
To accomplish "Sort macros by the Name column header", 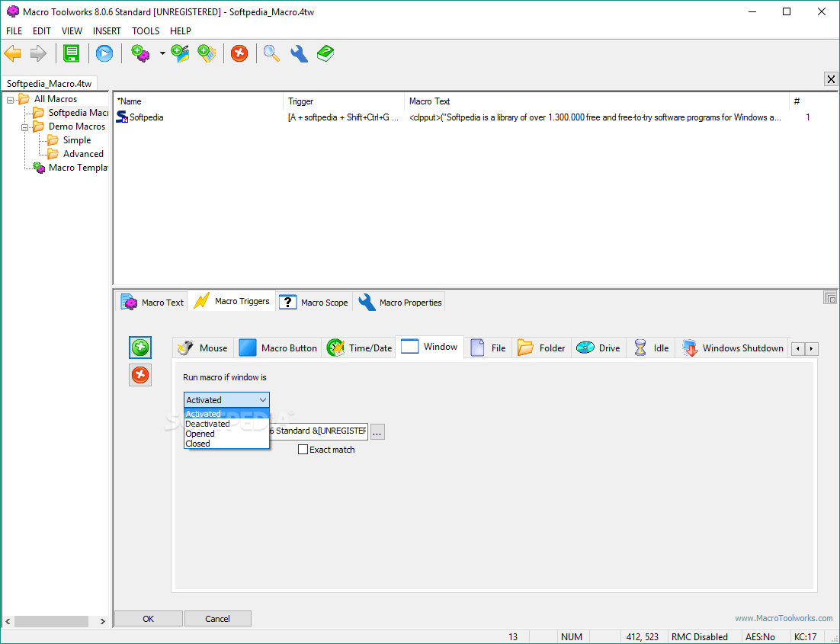I will [x=198, y=101].
